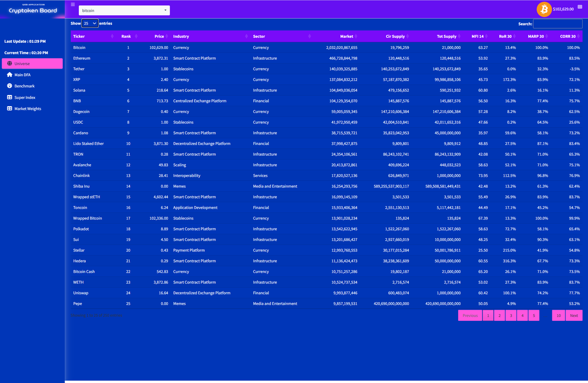Click the Dogecoin ticker cell
Screen dimensions: 588x383
(x=93, y=112)
